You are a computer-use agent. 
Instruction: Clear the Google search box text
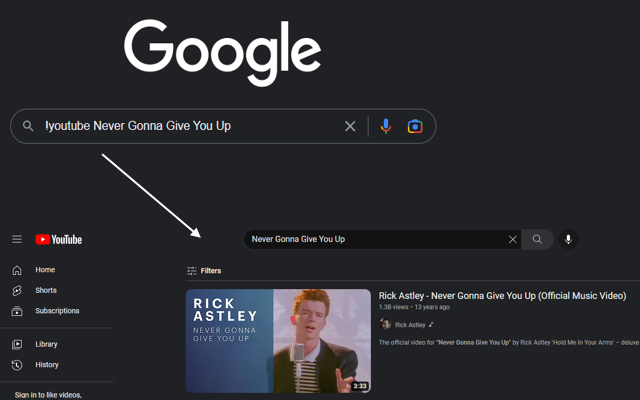point(350,126)
